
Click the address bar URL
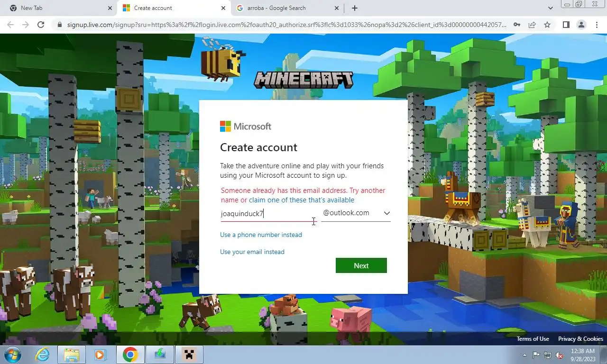(x=286, y=25)
